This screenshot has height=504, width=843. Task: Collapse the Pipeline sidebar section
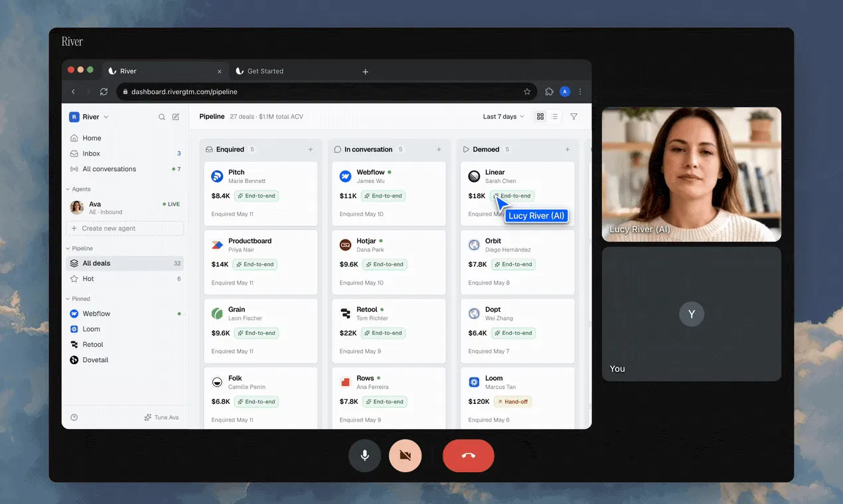[x=79, y=248]
